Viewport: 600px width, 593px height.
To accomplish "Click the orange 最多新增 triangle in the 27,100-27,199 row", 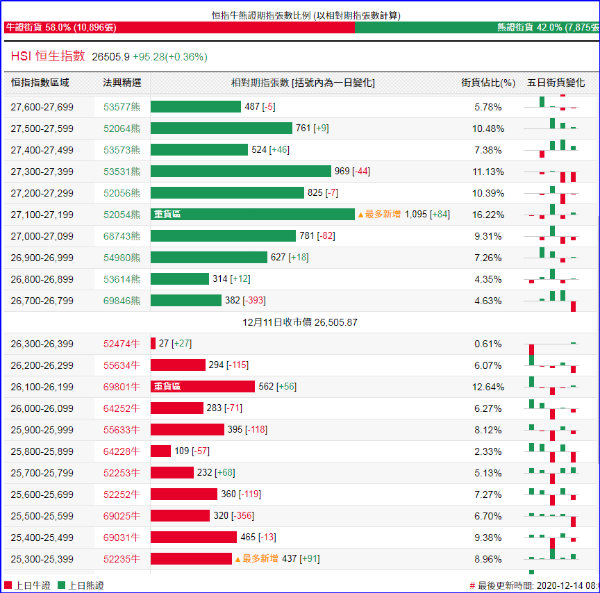I will click(x=360, y=215).
